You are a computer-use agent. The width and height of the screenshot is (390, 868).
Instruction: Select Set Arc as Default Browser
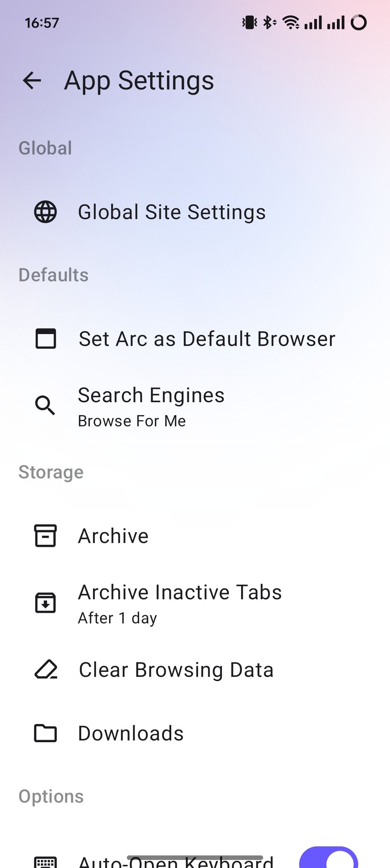207,339
